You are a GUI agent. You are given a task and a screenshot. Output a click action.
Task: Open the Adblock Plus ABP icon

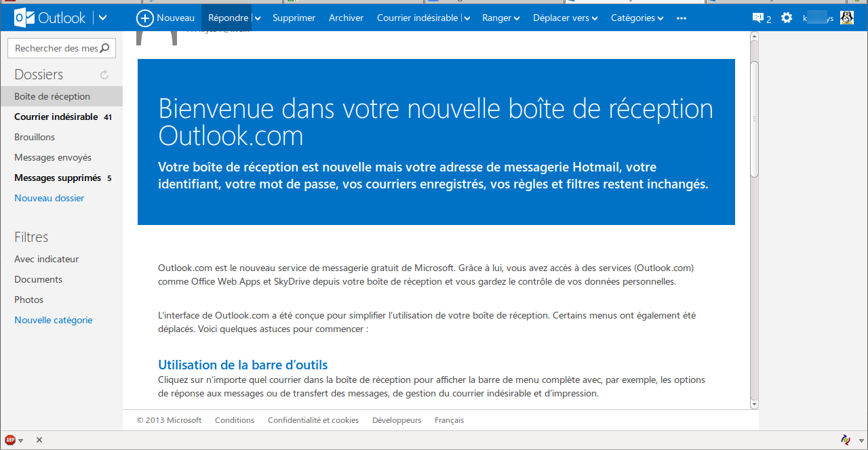click(x=10, y=440)
